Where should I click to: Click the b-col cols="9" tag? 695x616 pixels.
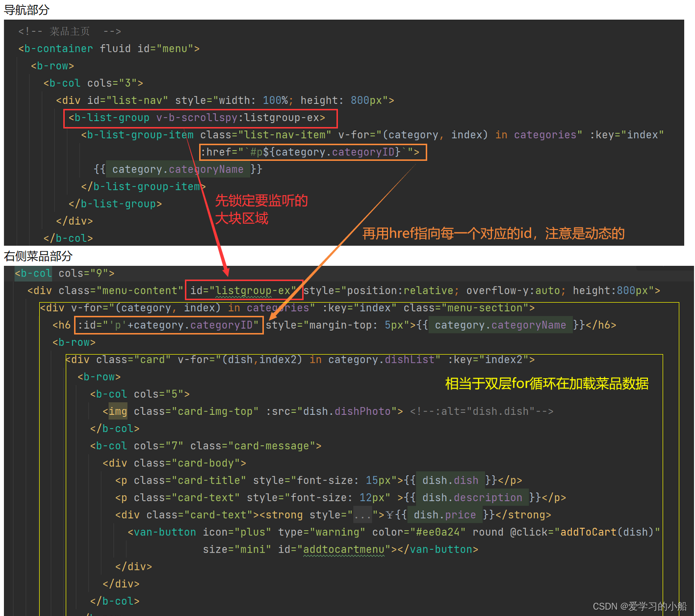tap(65, 273)
